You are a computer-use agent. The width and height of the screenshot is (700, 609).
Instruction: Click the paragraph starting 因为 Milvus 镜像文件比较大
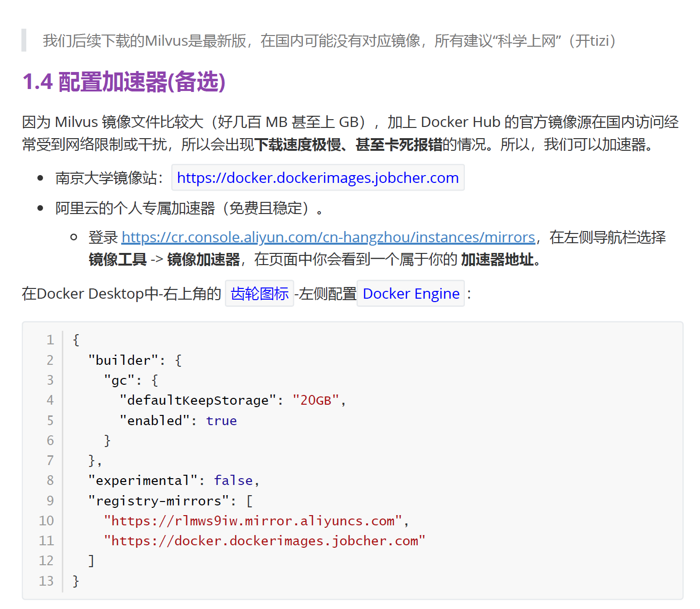click(x=350, y=133)
